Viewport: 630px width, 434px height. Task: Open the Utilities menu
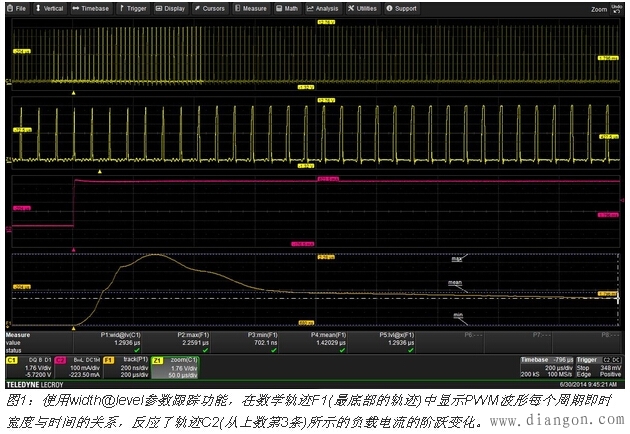[364, 8]
